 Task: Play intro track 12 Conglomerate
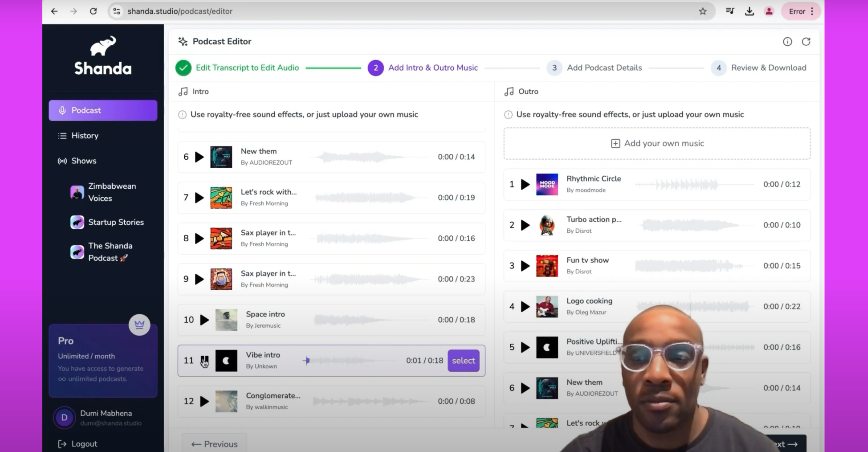tap(205, 402)
